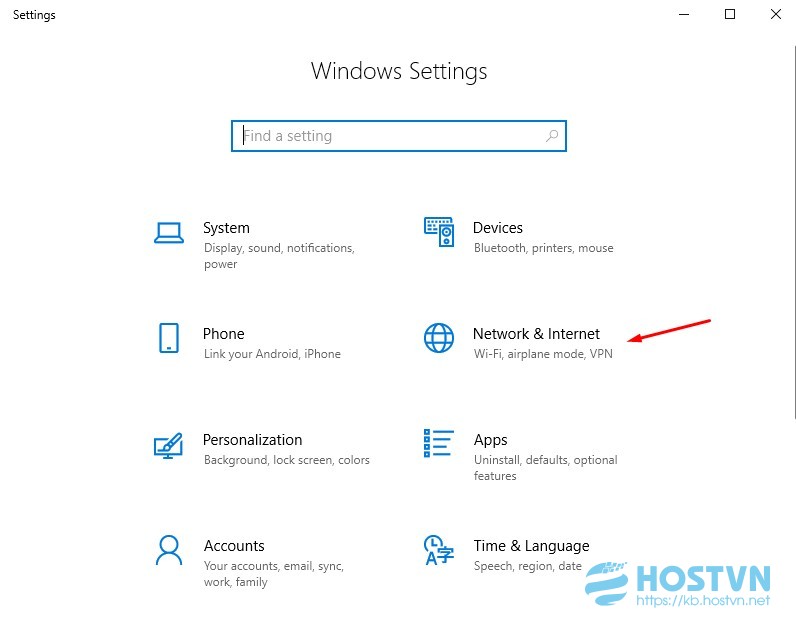Open Personalization title
Screen dimensions: 796x628
[x=252, y=440]
